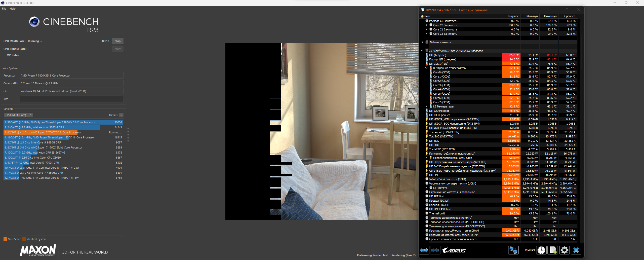Click the lightning icon of ЦП EDC row
Viewport: 644px width, 260px height.
427,145
